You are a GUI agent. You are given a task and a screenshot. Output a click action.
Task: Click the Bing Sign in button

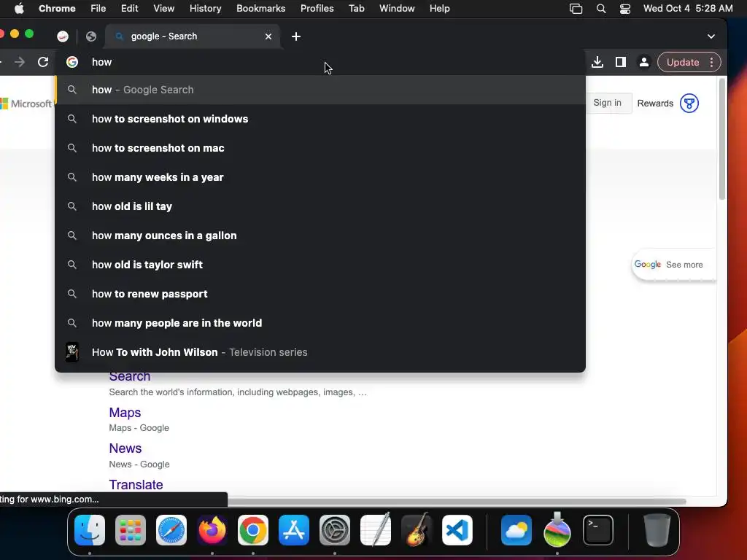(x=608, y=103)
